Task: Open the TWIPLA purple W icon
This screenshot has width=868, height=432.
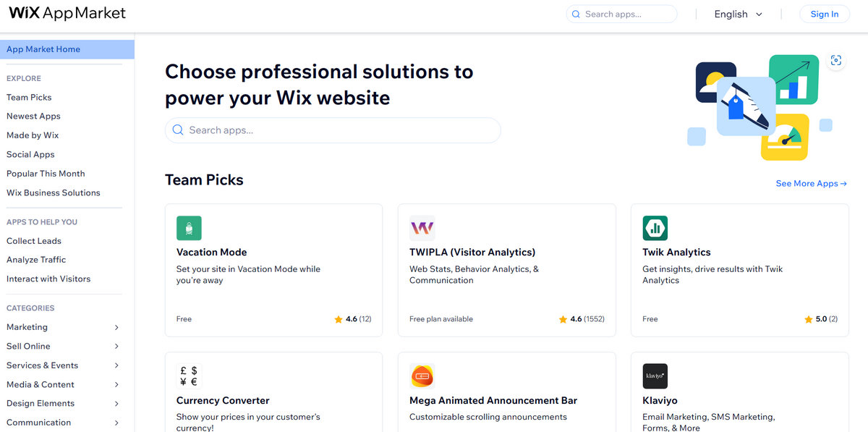Action: coord(422,228)
